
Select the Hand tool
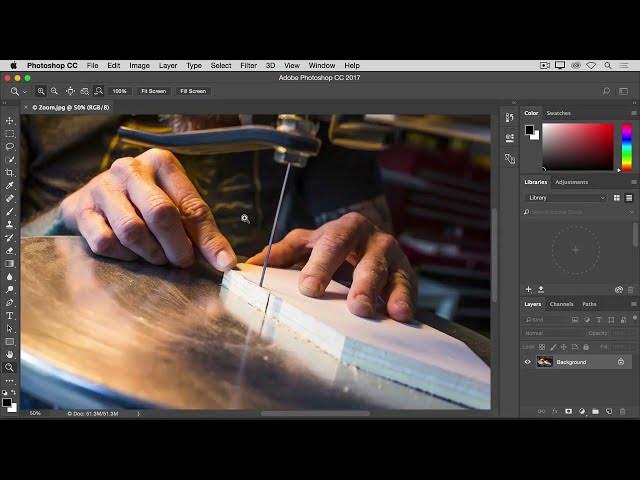pos(10,354)
